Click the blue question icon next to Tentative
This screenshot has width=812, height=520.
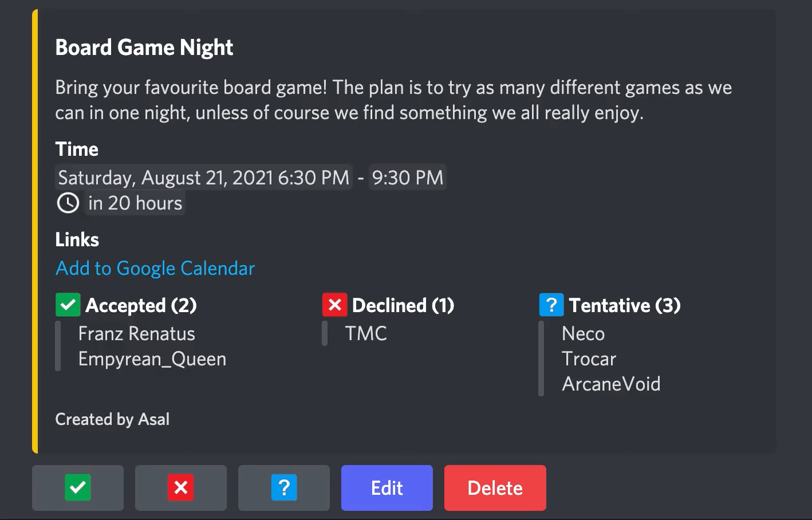click(x=551, y=305)
